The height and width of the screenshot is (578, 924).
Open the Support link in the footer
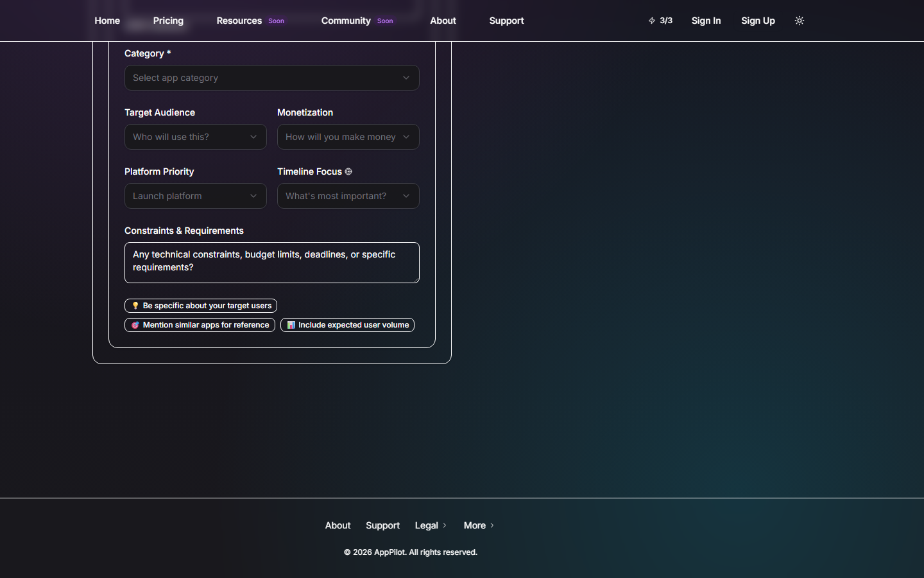tap(382, 525)
